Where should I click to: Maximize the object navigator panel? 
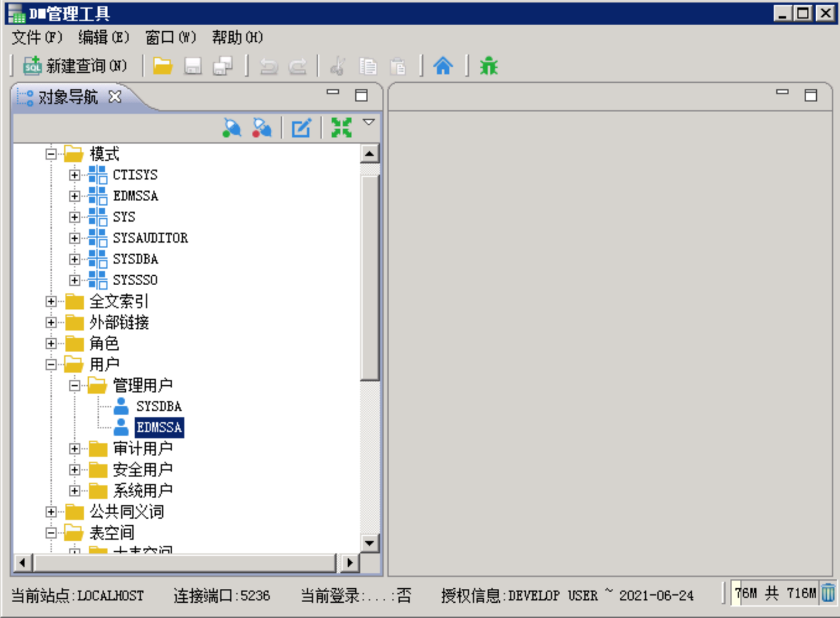(361, 95)
